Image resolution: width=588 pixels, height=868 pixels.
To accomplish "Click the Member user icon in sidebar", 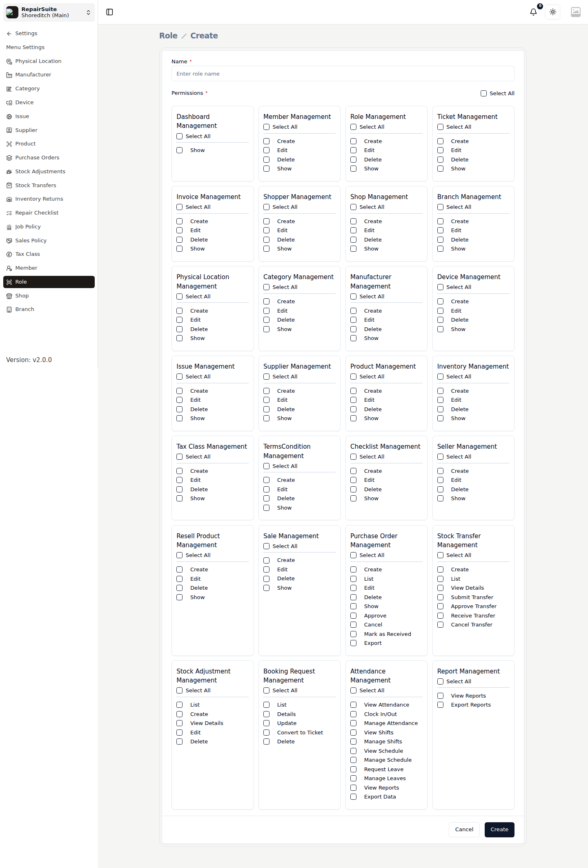I will (9, 268).
